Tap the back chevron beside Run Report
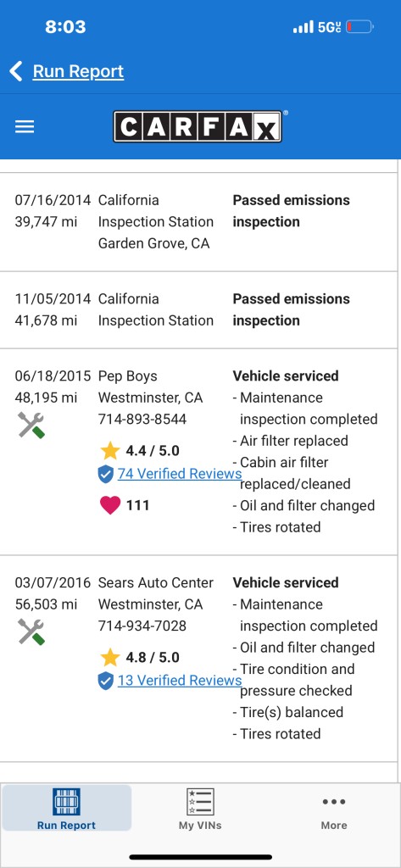The width and height of the screenshot is (401, 868). [16, 71]
